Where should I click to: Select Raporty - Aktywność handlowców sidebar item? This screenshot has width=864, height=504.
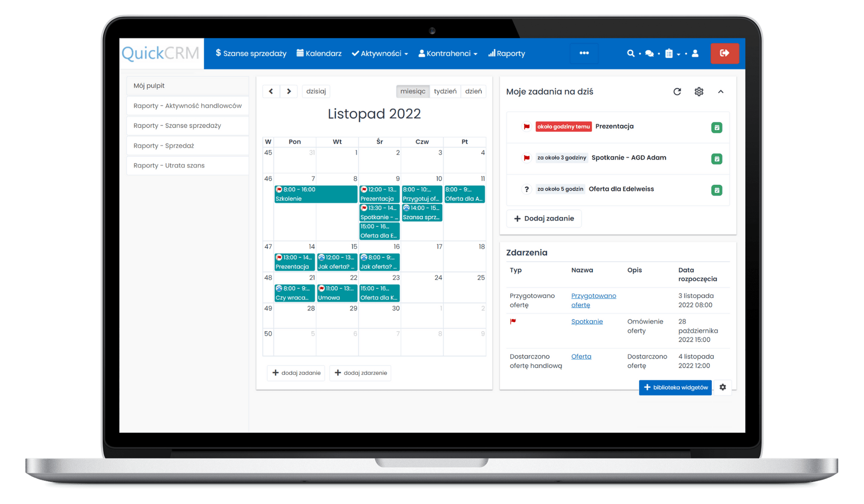187,106
